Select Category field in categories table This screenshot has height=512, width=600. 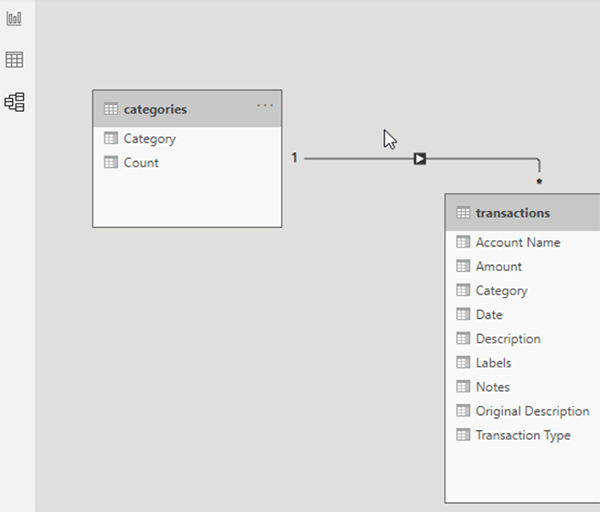[187, 139]
